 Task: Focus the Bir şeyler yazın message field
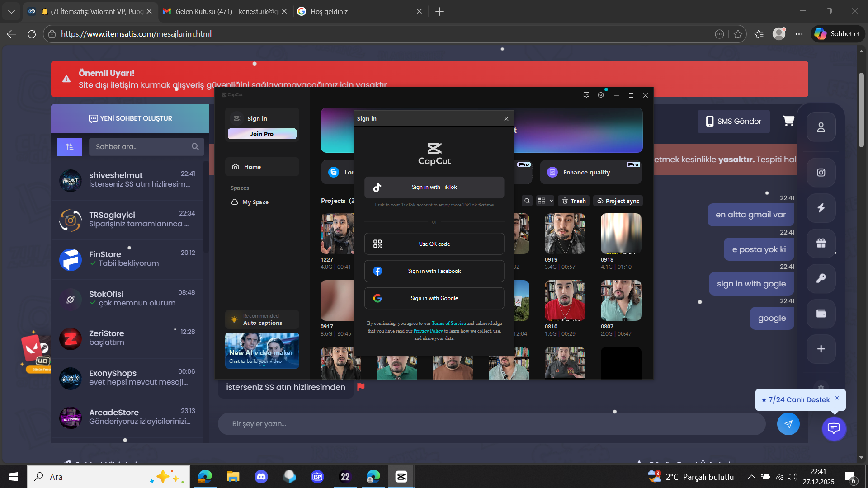492,424
